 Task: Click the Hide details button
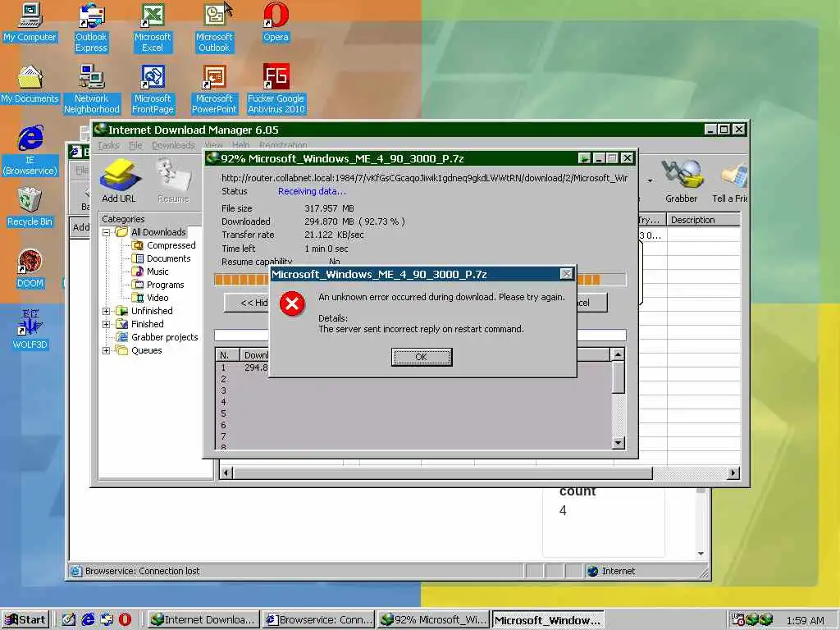click(x=247, y=303)
